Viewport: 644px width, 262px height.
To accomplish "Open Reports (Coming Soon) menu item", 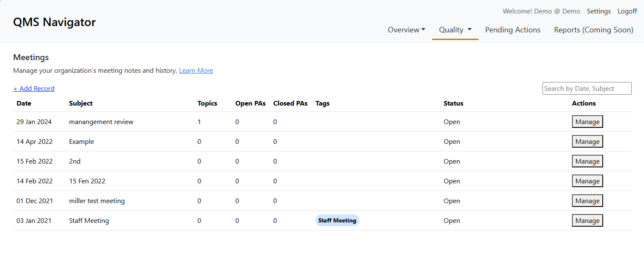I will pyautogui.click(x=593, y=30).
